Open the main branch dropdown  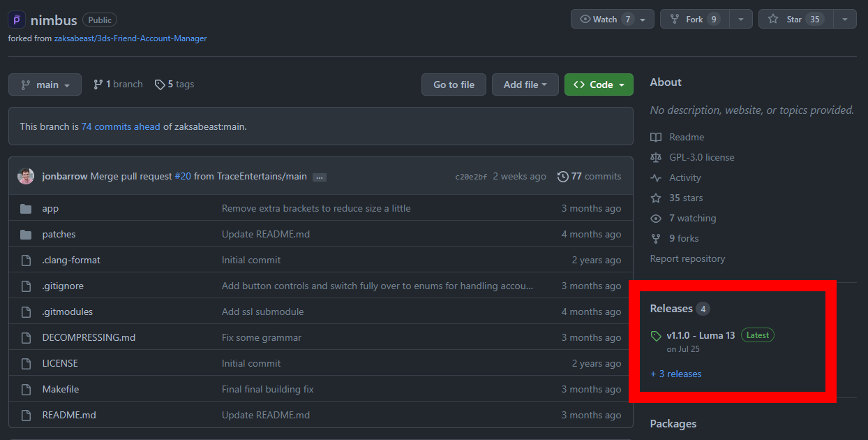45,85
